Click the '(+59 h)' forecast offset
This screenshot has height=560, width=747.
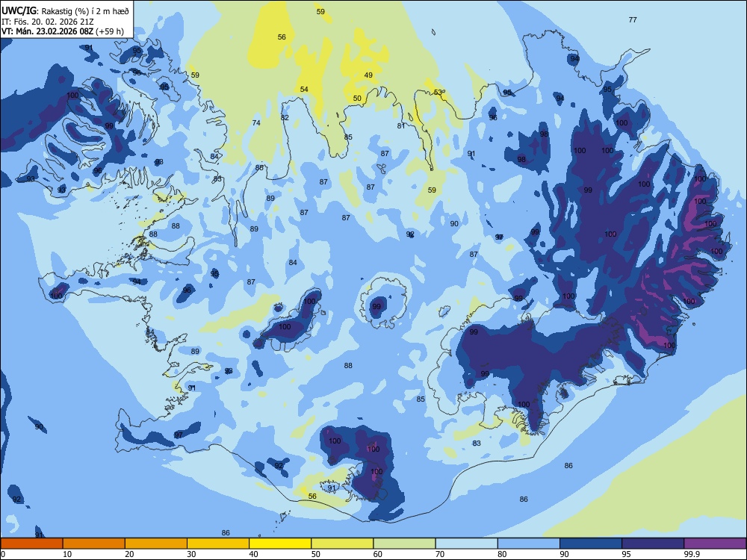(110, 31)
